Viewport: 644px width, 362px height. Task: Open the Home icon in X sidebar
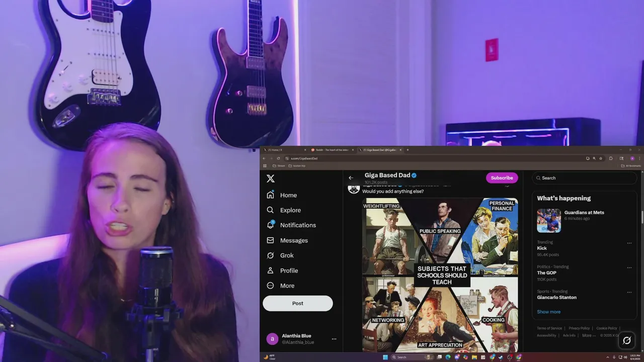point(270,195)
